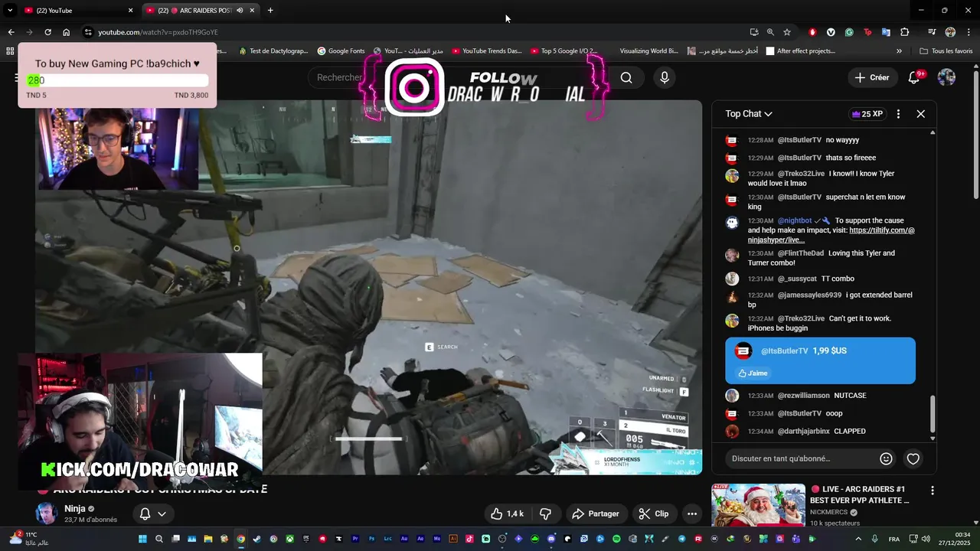Open the extensions puzzle menu
Screen dimensions: 980x551
(x=905, y=32)
